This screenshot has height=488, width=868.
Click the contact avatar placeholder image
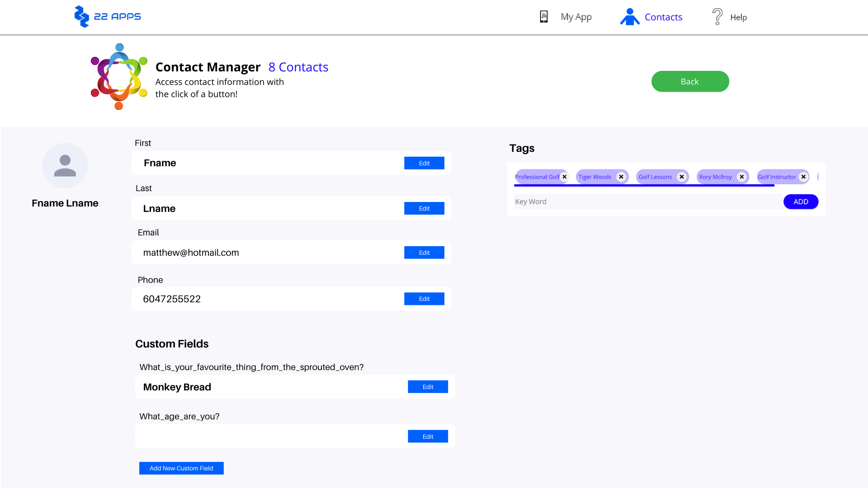65,165
